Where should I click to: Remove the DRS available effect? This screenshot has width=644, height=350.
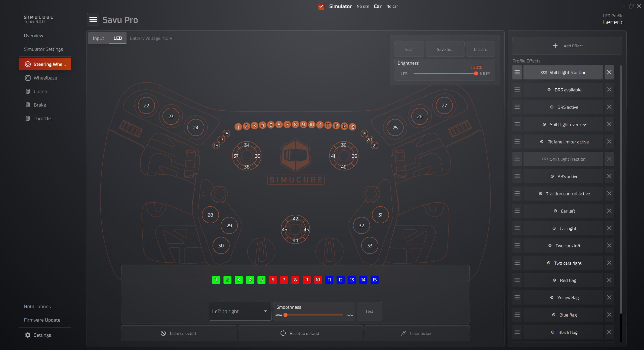tap(609, 90)
